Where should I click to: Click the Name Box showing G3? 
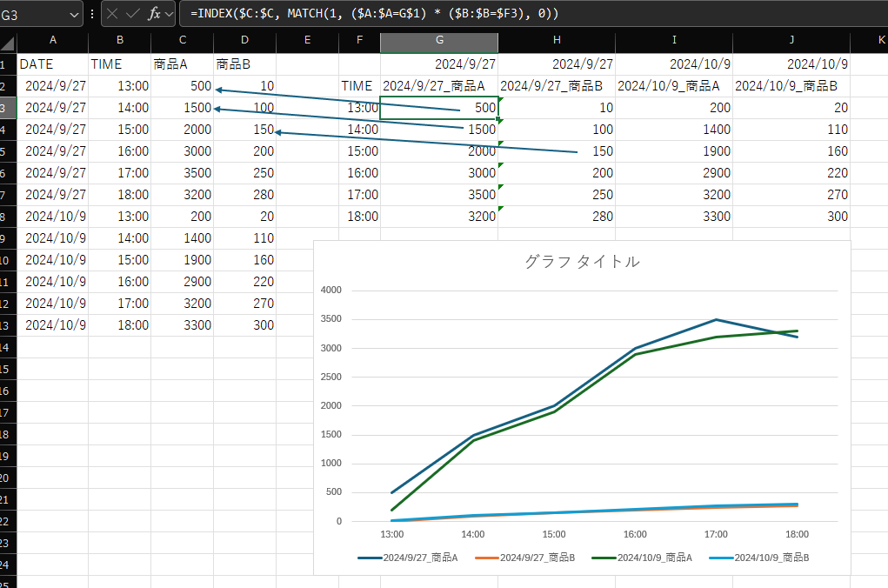pyautogui.click(x=34, y=14)
